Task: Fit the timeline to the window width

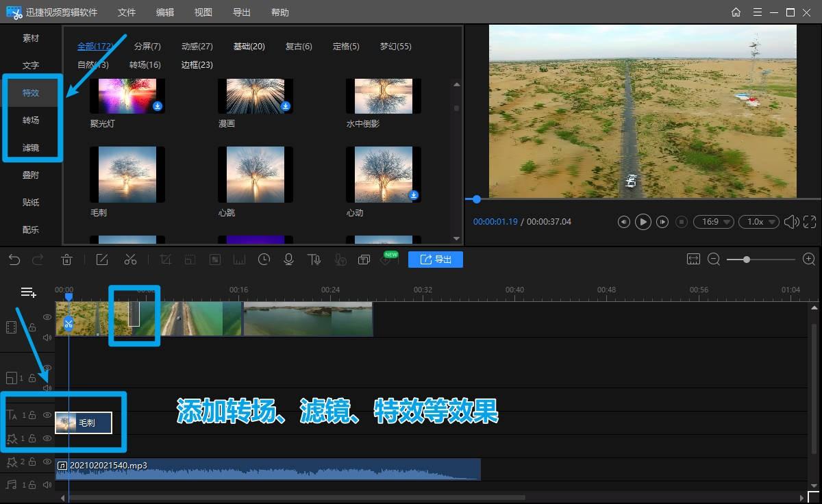Action: tap(693, 260)
